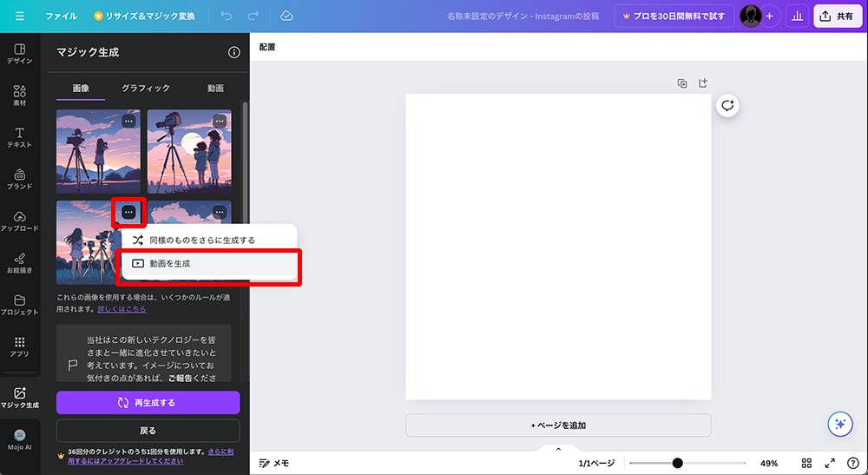The height and width of the screenshot is (475, 868).
Task: Click the cloud save status icon
Action: [286, 16]
